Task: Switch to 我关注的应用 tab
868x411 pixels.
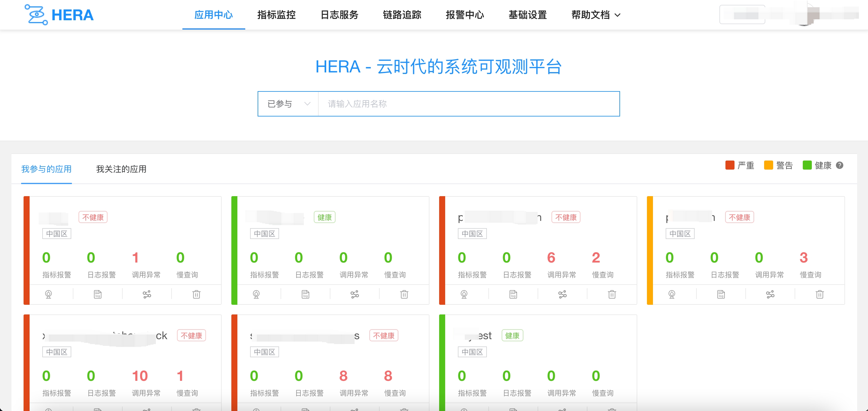Action: pyautogui.click(x=121, y=169)
